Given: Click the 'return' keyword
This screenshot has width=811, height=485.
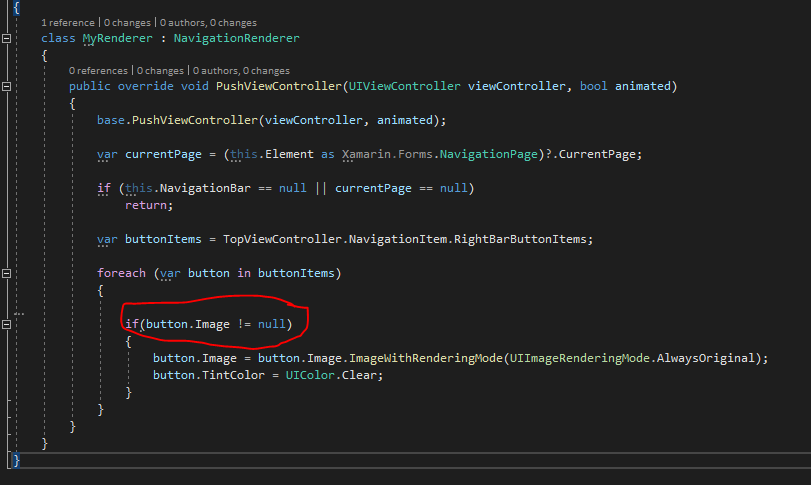Looking at the screenshot, I should [x=145, y=205].
